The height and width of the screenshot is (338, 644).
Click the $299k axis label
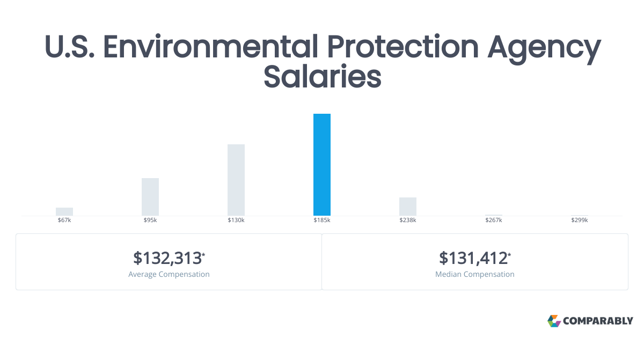(x=580, y=220)
